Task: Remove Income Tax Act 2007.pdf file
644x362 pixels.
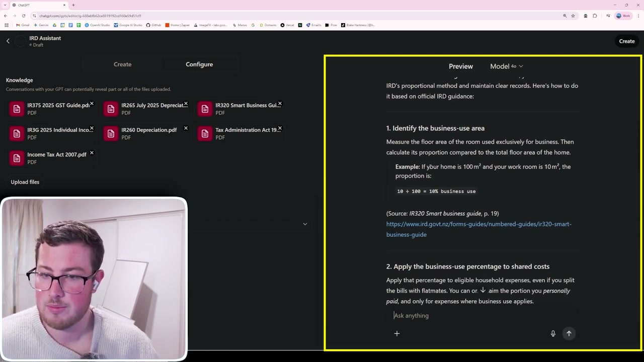Action: tap(92, 153)
